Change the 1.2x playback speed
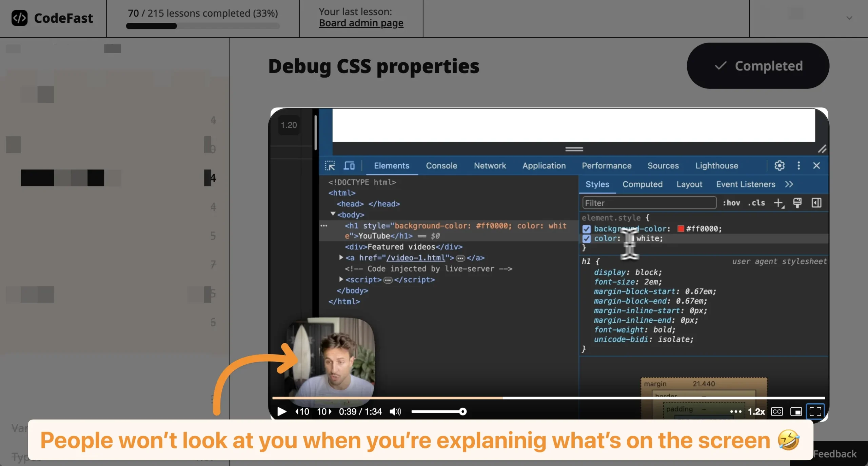868x466 pixels. coord(756,411)
